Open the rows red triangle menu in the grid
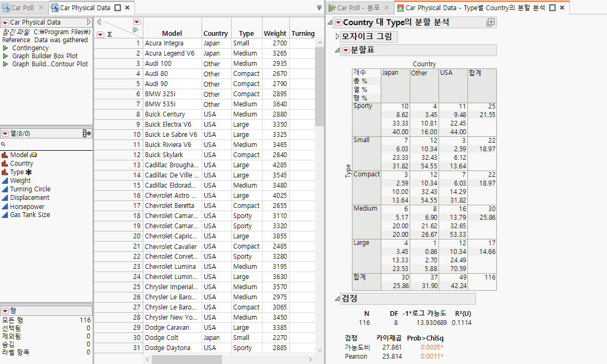This screenshot has width=607, height=364. click(101, 34)
